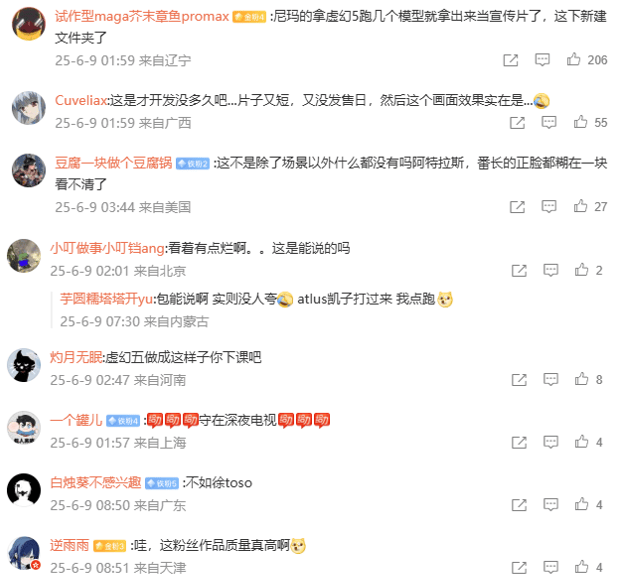This screenshot has width=620, height=582.
Task: Reply to the comment by 一个罐儿
Action: point(550,442)
